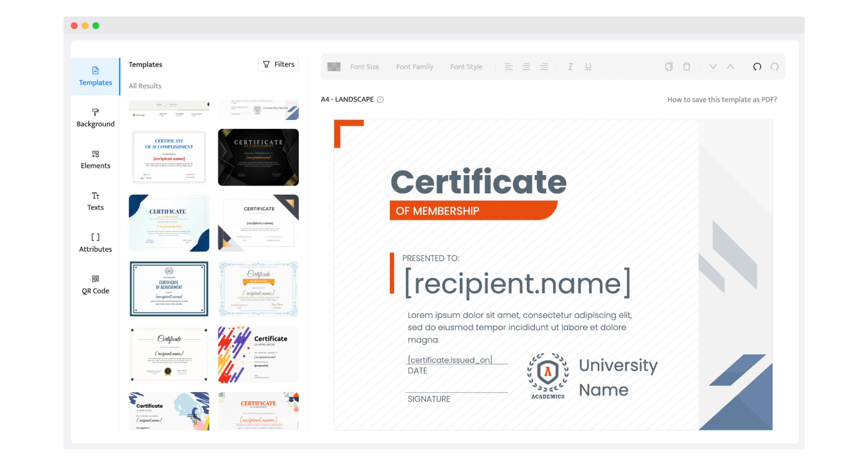Click the redo icon
The width and height of the screenshot is (868, 466).
point(774,66)
